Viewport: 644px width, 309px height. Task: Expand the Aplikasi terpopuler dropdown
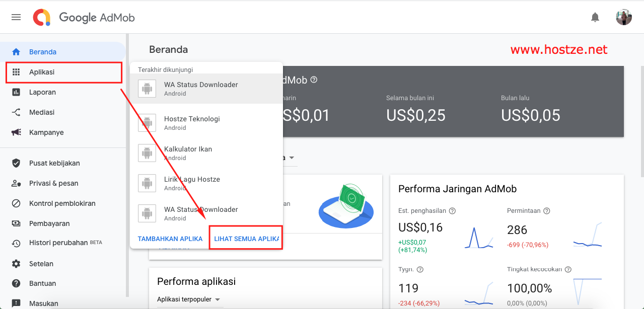tap(189, 299)
